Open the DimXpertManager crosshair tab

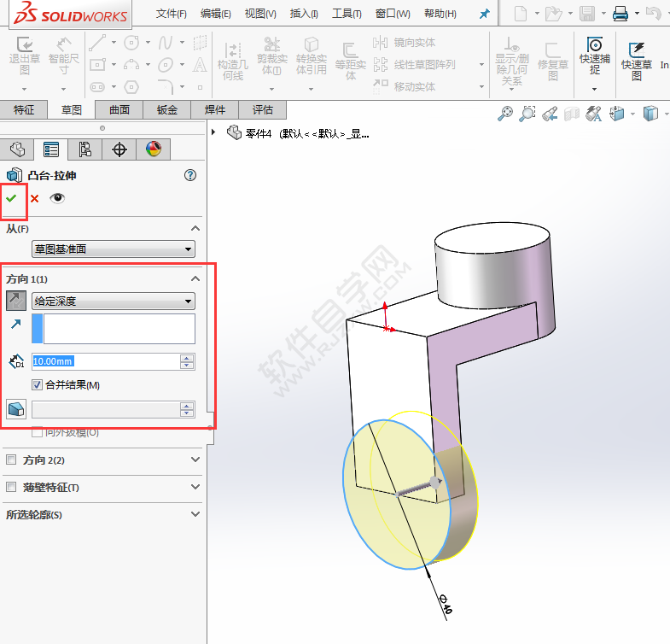[x=119, y=149]
